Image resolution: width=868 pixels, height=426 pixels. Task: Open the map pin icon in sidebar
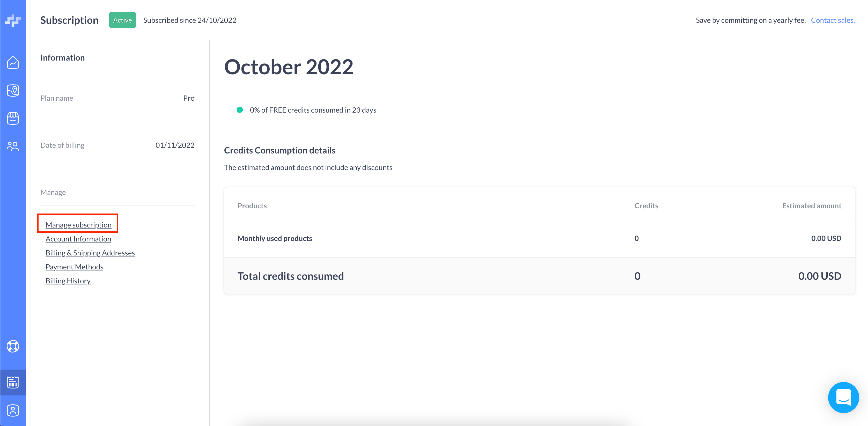(13, 90)
